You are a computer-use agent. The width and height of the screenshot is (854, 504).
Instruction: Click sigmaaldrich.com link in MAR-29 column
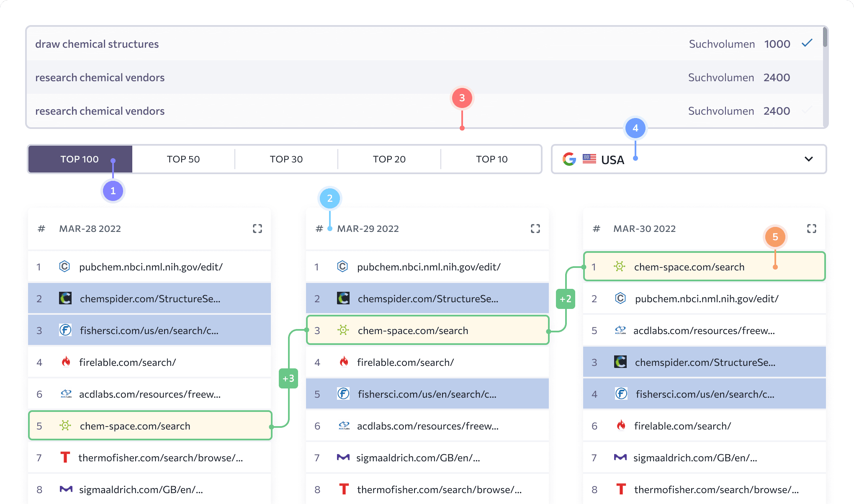(x=418, y=458)
